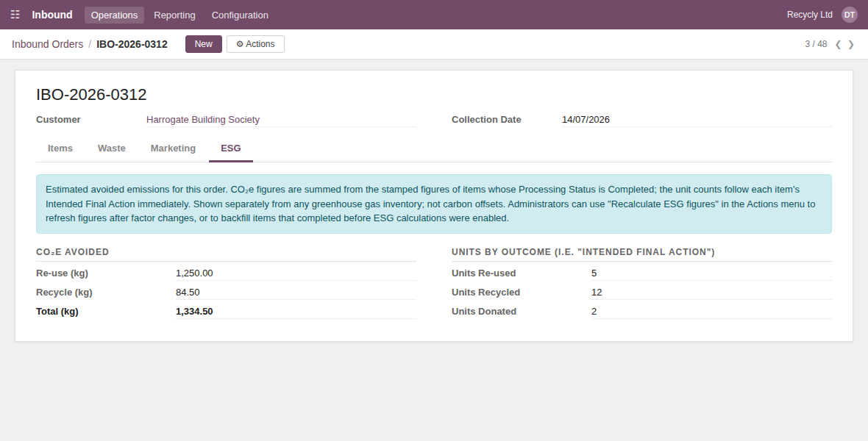Click the Units Donated value 2
Viewport: 868px width, 441px height.
(711, 312)
